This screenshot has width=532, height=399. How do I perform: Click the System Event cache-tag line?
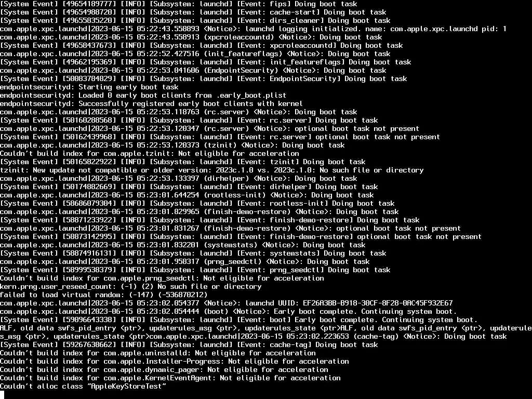(x=189, y=345)
